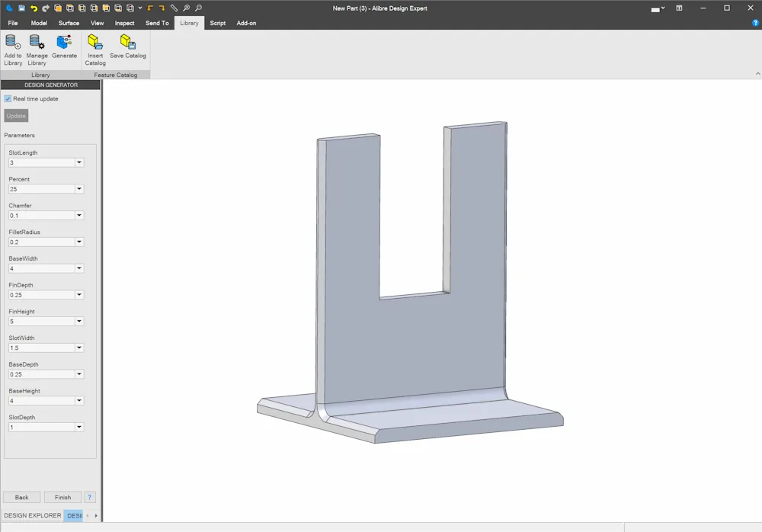Expand the BaseWidth dropdown
762x532 pixels.
tap(78, 268)
